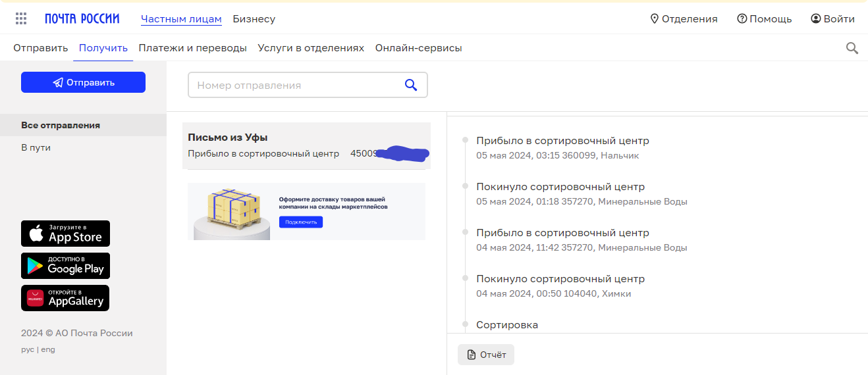
Task: Select В пути filter in sidebar
Action: tap(83, 147)
